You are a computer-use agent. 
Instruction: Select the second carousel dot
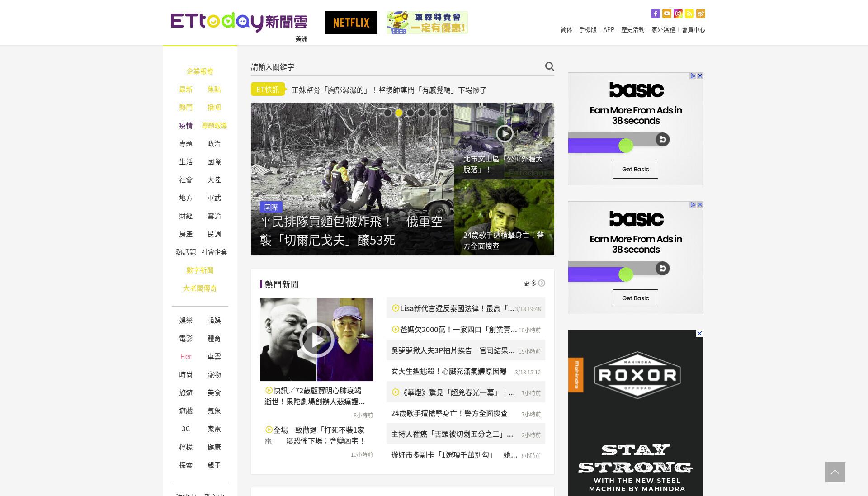click(399, 113)
